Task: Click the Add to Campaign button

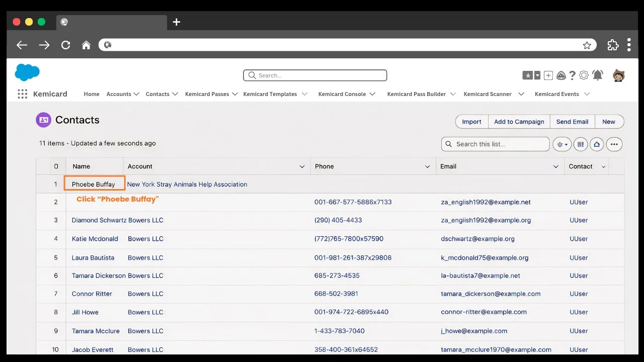Action: tap(519, 122)
